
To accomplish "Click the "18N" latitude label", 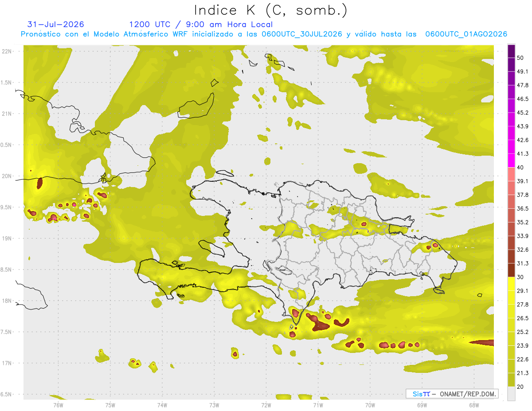I will coord(7,301).
